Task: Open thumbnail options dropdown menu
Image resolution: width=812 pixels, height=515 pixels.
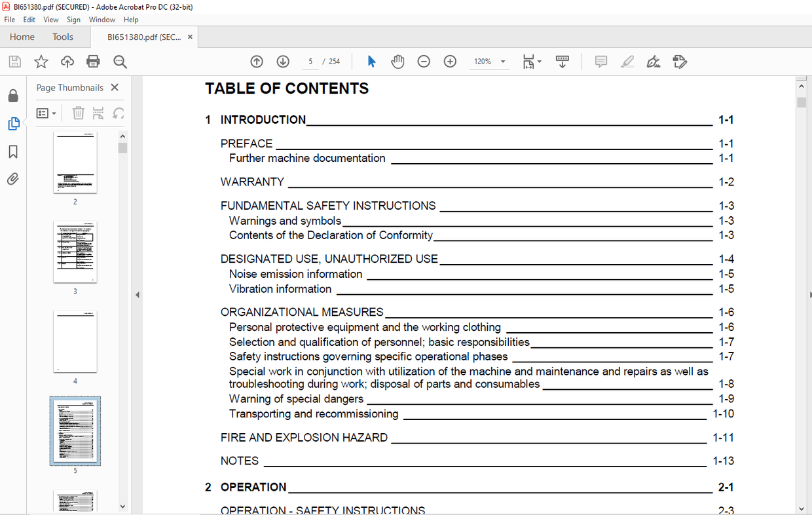Action: point(46,113)
